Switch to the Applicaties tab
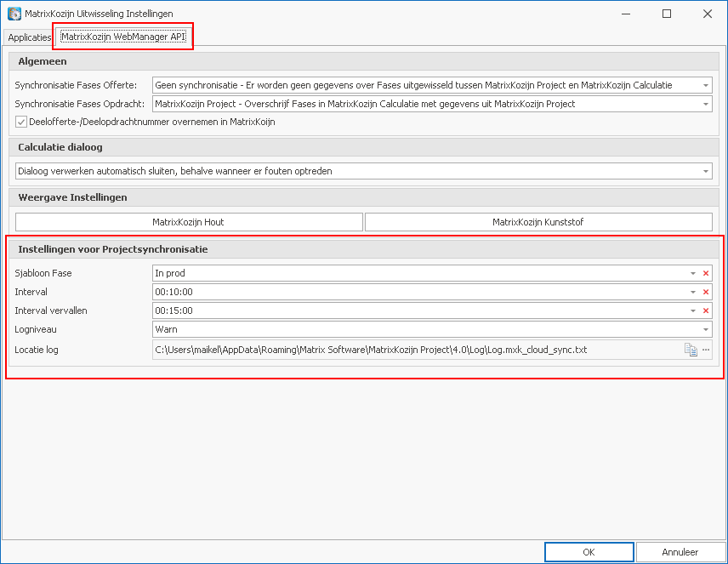 pos(29,37)
